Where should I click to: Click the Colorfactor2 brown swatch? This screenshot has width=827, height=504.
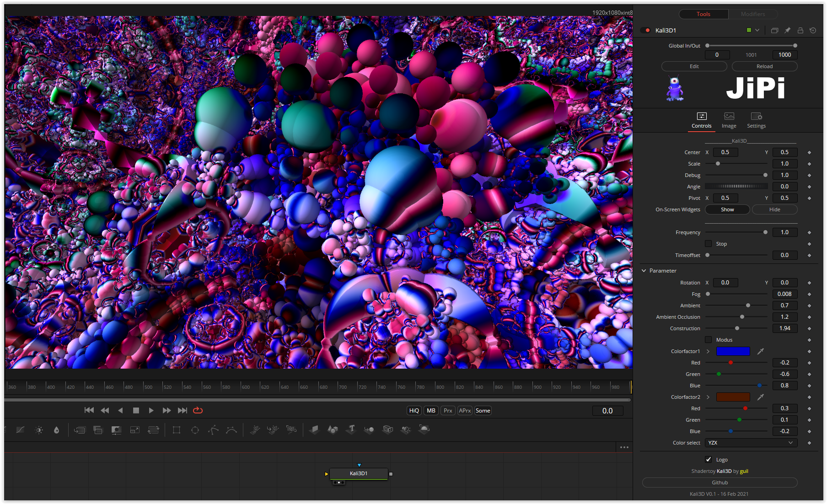[733, 397]
